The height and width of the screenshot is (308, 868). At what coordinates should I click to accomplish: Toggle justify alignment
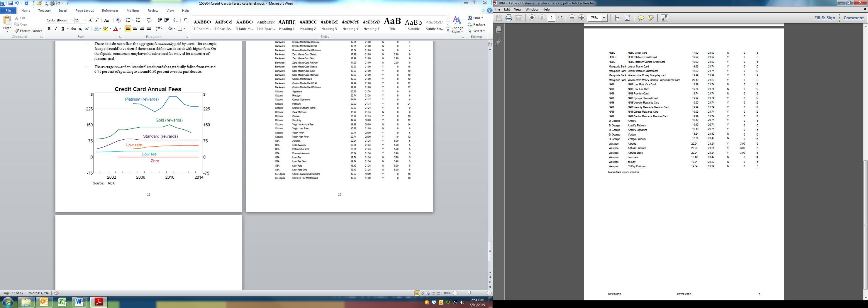tap(149, 29)
